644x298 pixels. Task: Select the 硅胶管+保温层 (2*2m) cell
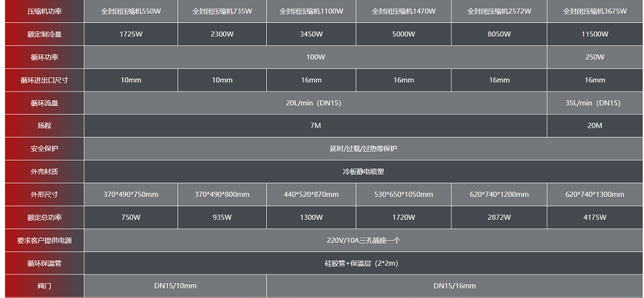pyautogui.click(x=364, y=264)
